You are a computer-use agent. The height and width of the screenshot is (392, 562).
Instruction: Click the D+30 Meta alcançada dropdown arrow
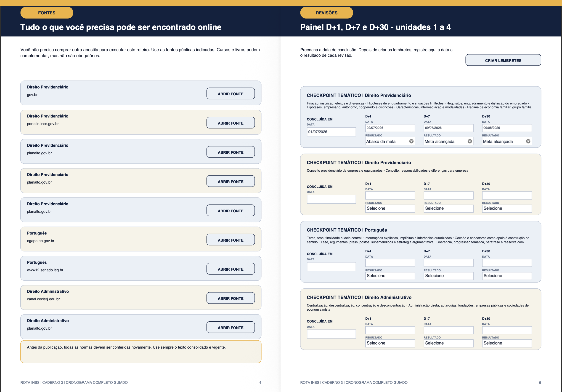pos(528,141)
